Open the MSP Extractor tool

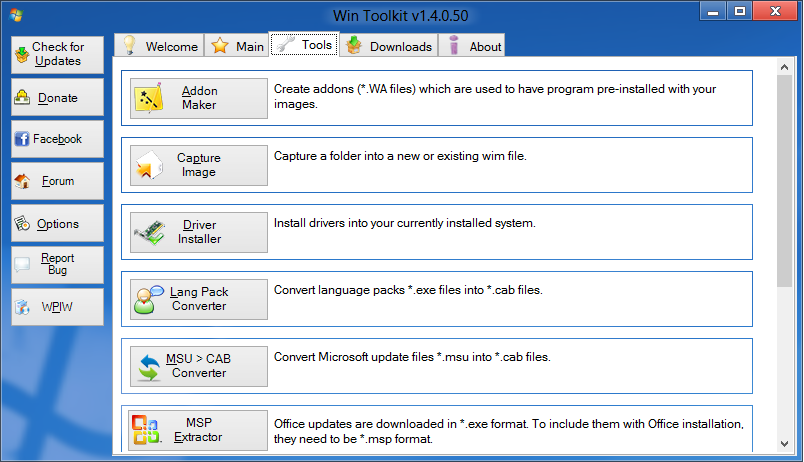198,430
